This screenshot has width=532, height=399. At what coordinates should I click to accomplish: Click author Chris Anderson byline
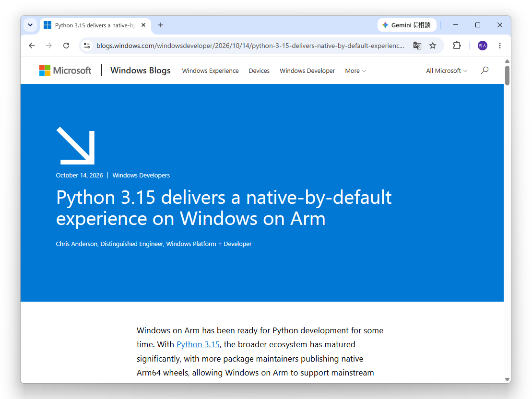154,244
